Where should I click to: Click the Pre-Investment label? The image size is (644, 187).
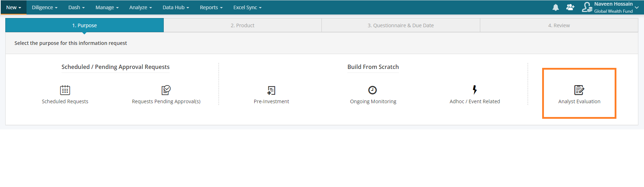point(271,101)
